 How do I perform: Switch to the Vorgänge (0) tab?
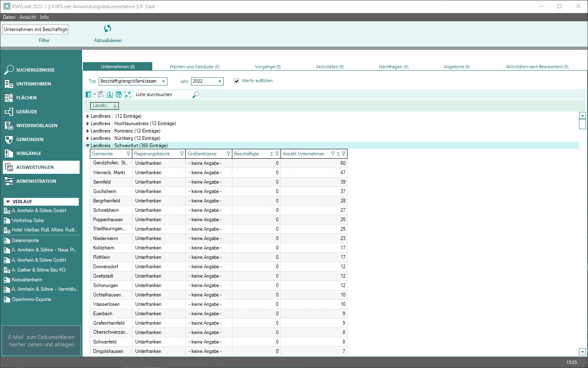coord(268,67)
